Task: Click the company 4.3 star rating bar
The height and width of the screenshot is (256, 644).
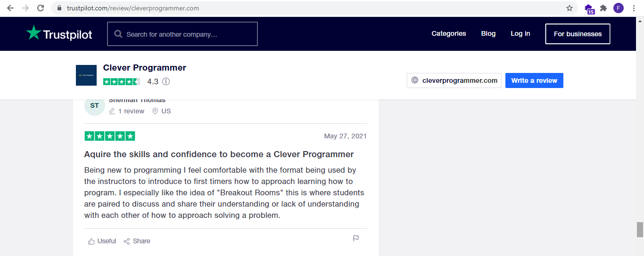Action: click(x=122, y=81)
